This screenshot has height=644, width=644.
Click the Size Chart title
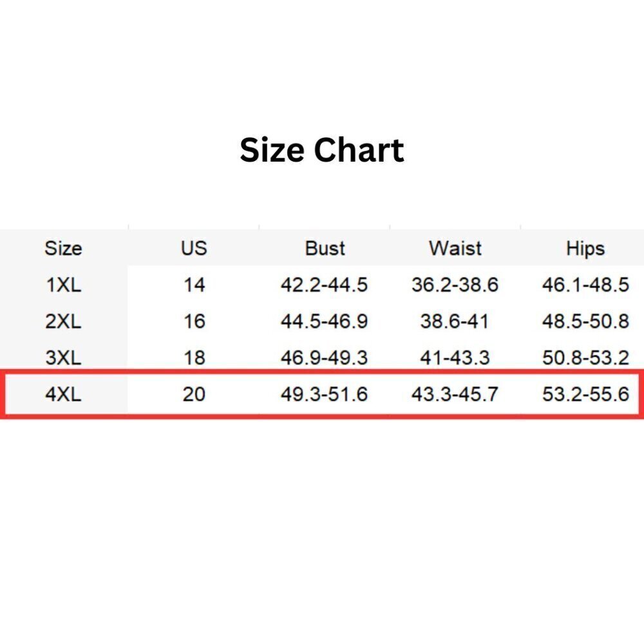tap(321, 150)
